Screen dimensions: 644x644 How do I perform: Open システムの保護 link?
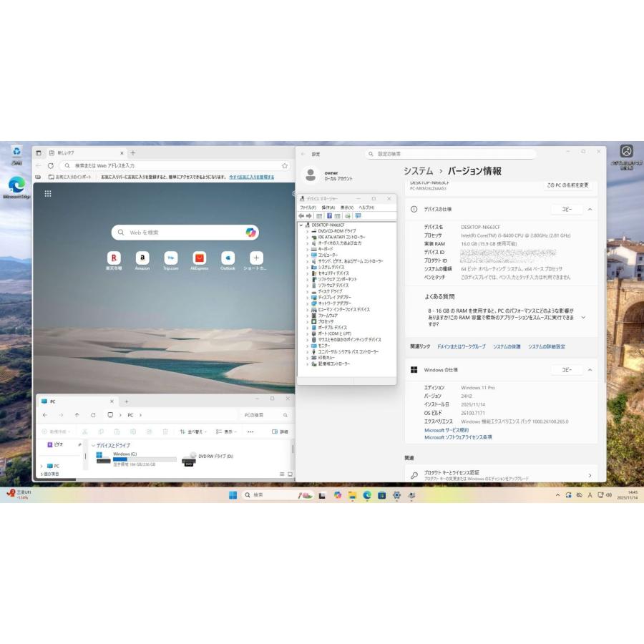point(507,346)
